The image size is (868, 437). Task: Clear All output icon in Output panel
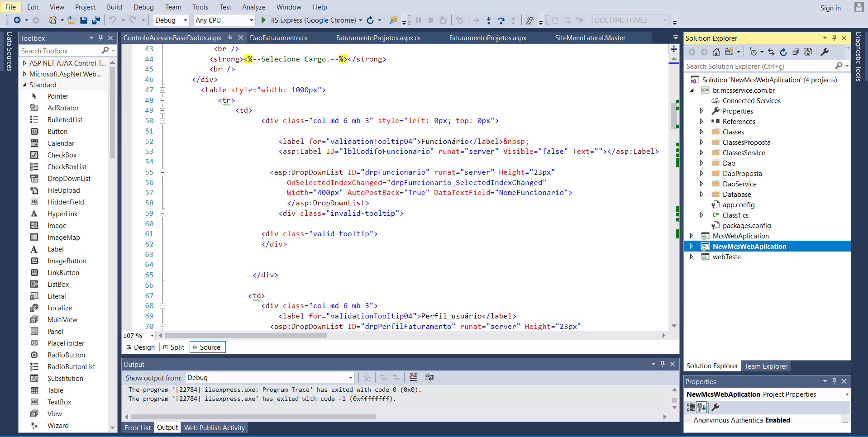(x=413, y=377)
